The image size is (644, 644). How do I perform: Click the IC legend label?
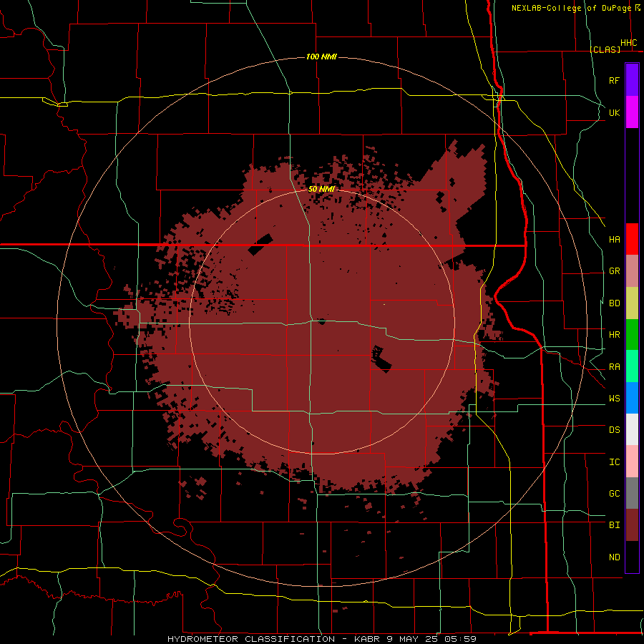pyautogui.click(x=614, y=462)
